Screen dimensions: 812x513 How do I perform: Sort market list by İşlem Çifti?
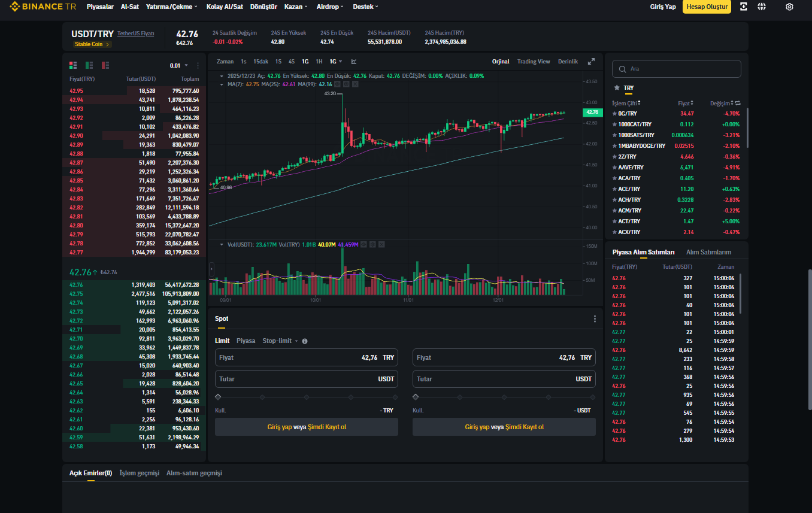click(626, 103)
